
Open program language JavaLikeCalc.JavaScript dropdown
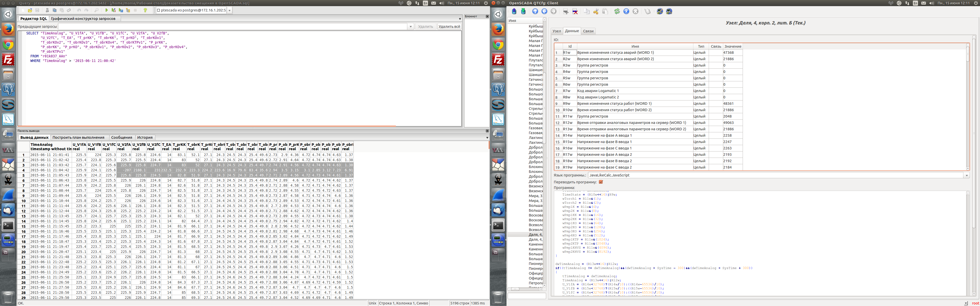coord(966,175)
